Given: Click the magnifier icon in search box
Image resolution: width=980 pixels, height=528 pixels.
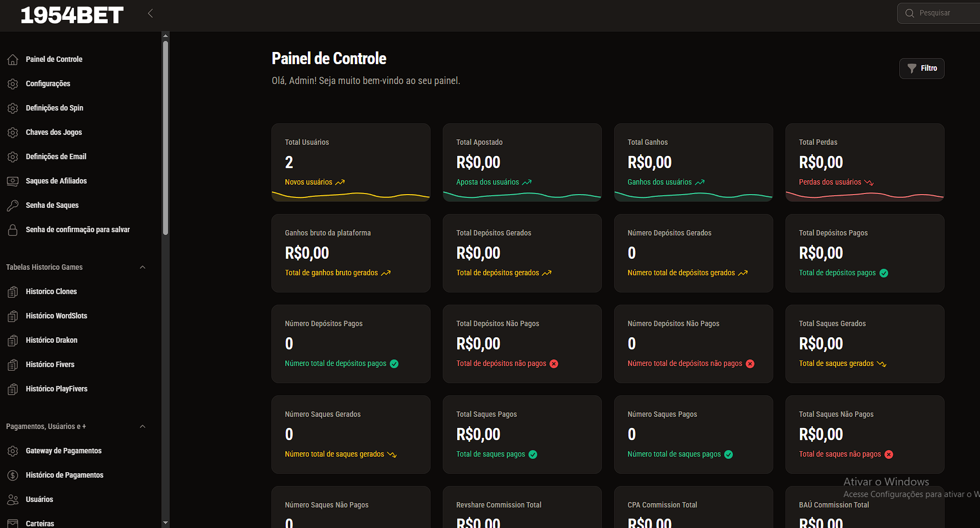Looking at the screenshot, I should click(x=909, y=13).
